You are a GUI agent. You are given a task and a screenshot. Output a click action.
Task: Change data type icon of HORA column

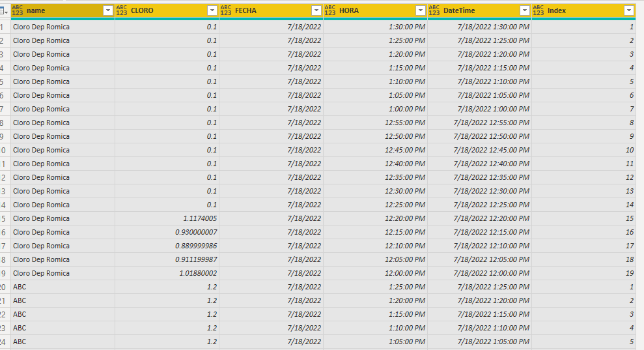[330, 10]
